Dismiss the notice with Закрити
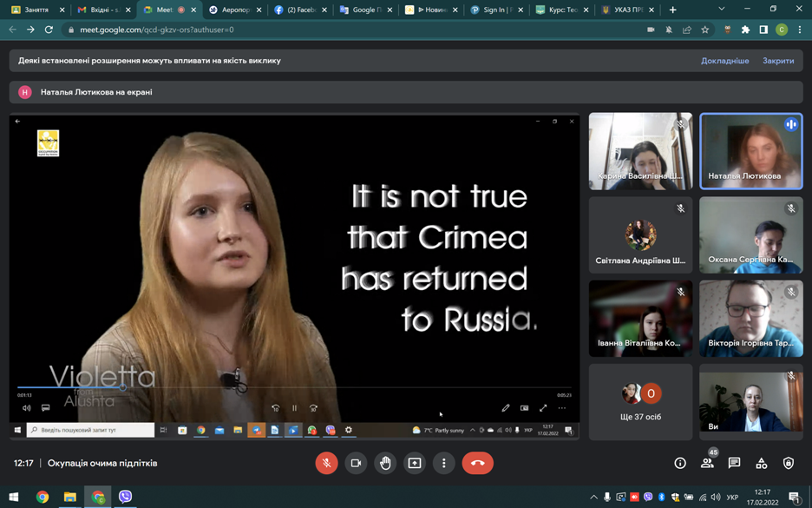 point(778,61)
